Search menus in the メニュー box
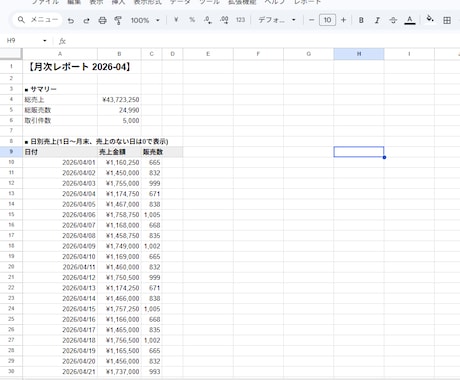460x380 pixels. pyautogui.click(x=37, y=20)
